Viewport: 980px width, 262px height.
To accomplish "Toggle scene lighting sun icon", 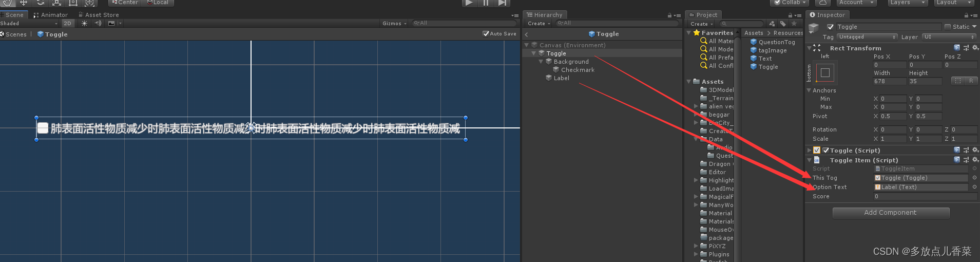I will click(85, 23).
